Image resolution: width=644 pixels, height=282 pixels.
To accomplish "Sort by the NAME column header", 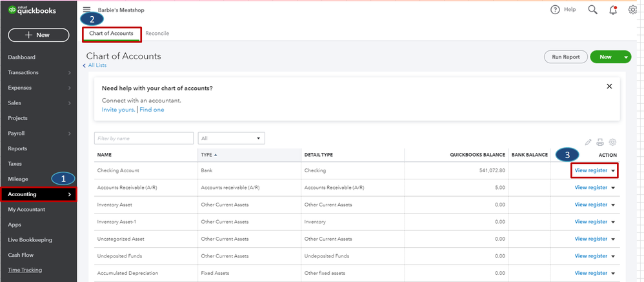I will tap(105, 155).
